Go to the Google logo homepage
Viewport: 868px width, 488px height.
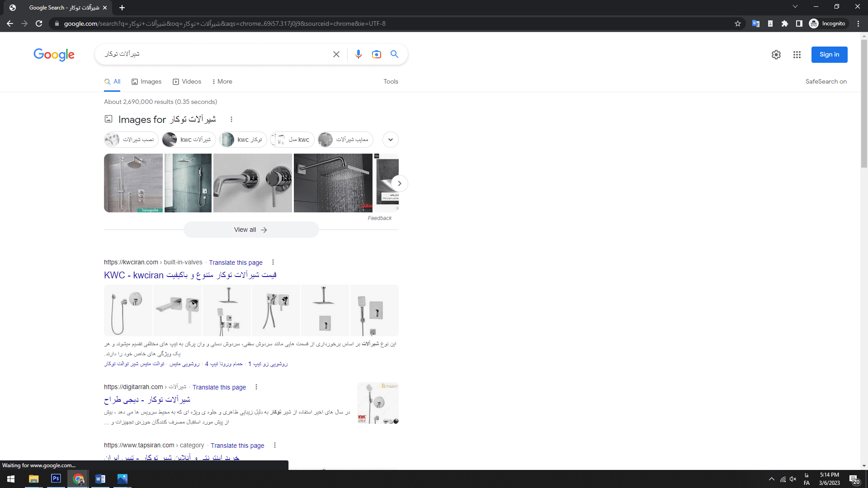54,55
